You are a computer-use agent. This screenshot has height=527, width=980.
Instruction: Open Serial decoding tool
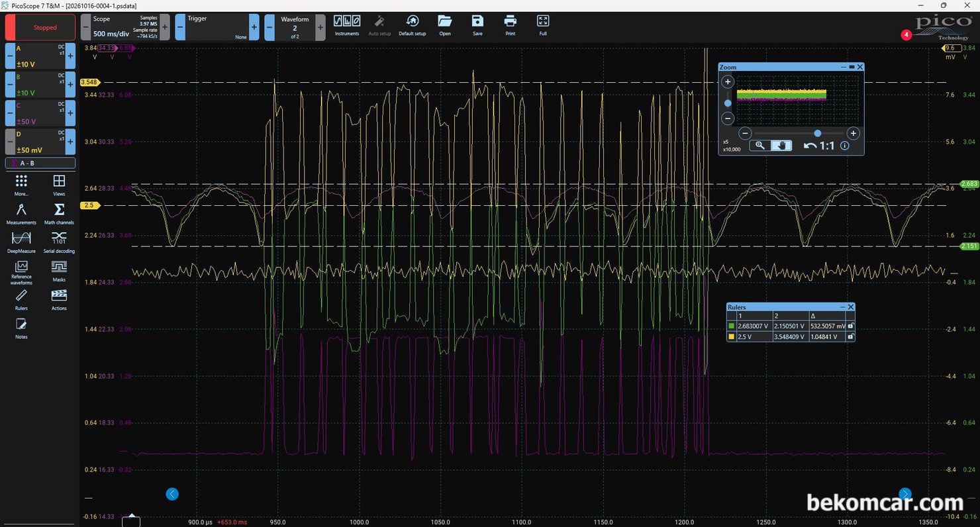(x=59, y=242)
